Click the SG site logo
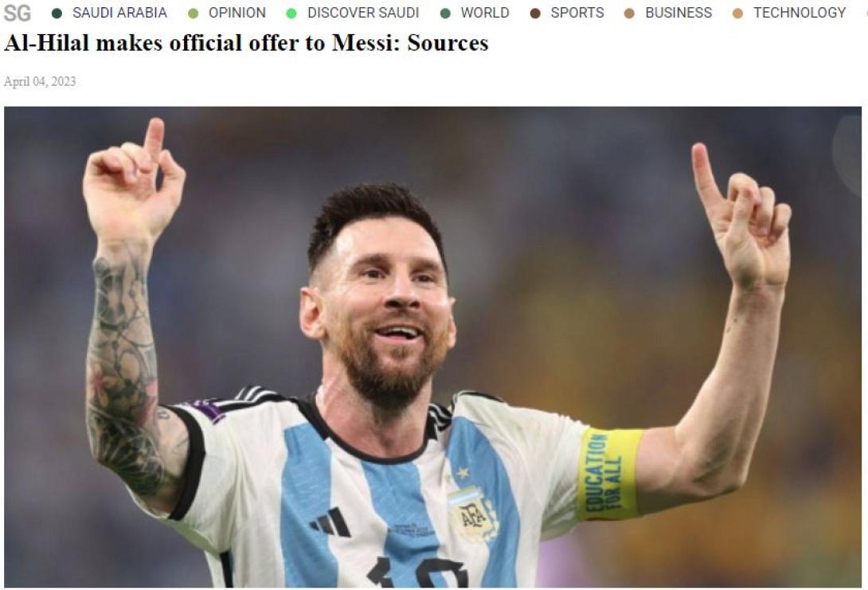 point(18,12)
